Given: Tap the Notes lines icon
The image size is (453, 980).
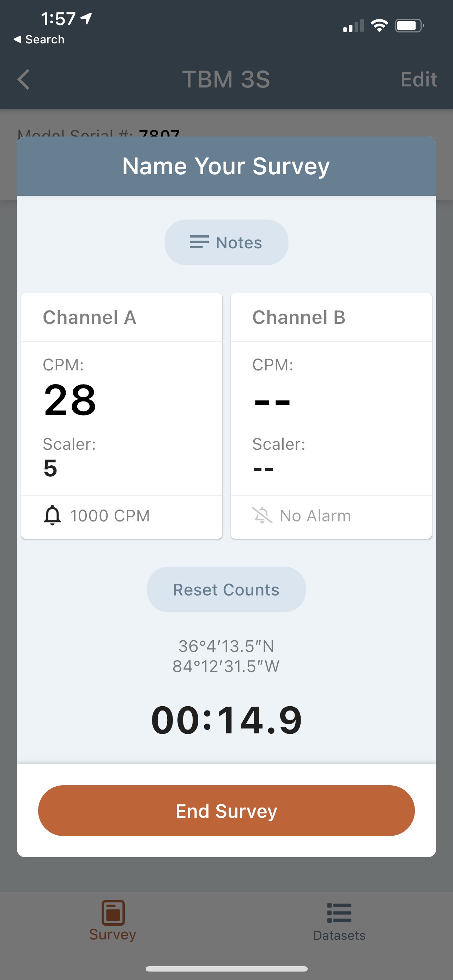Looking at the screenshot, I should click(x=199, y=242).
